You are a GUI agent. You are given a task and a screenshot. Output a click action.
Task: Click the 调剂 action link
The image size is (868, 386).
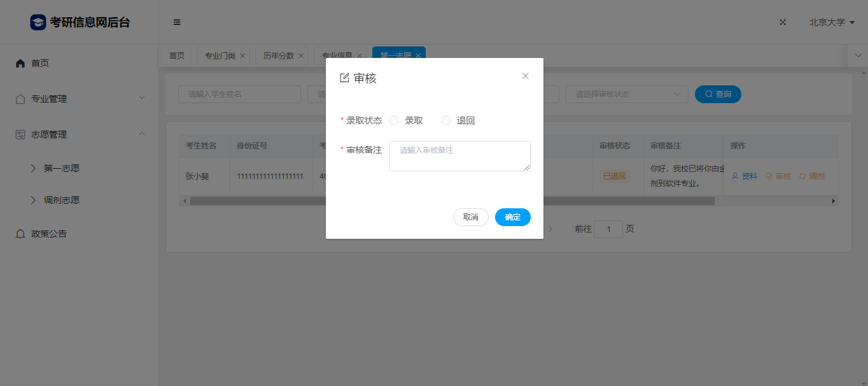pos(812,176)
